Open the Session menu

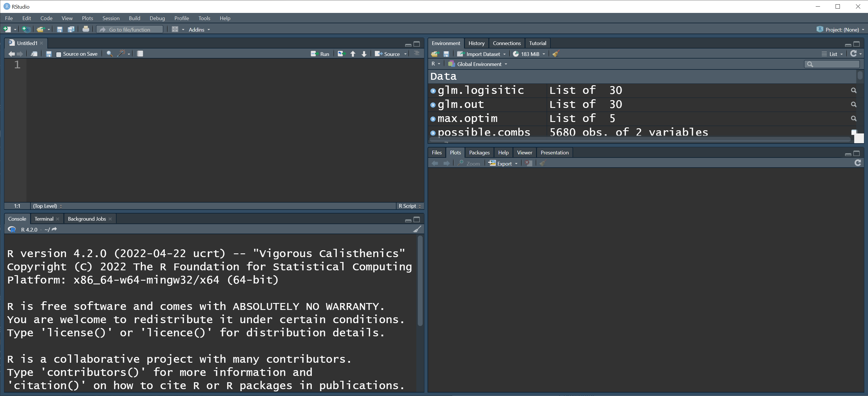click(111, 18)
